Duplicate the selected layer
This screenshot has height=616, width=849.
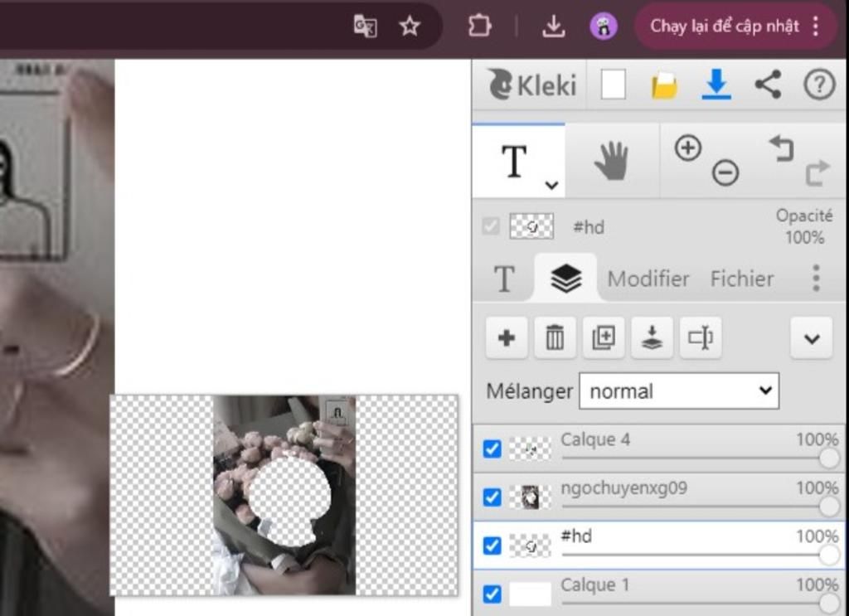click(604, 338)
